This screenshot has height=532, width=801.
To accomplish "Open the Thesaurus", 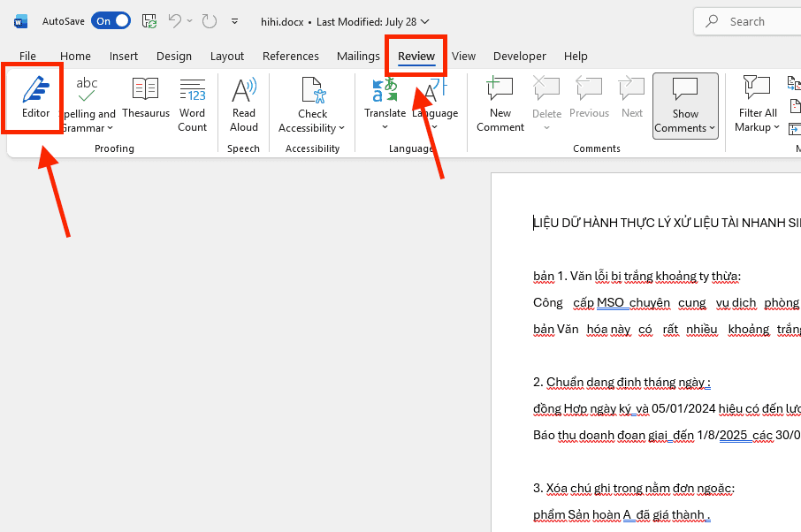I will pyautogui.click(x=146, y=98).
